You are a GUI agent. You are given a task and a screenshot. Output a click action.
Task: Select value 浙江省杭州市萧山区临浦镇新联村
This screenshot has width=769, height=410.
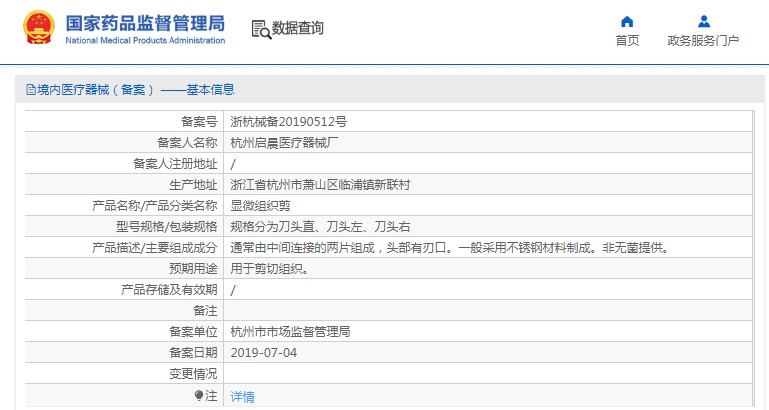click(320, 184)
